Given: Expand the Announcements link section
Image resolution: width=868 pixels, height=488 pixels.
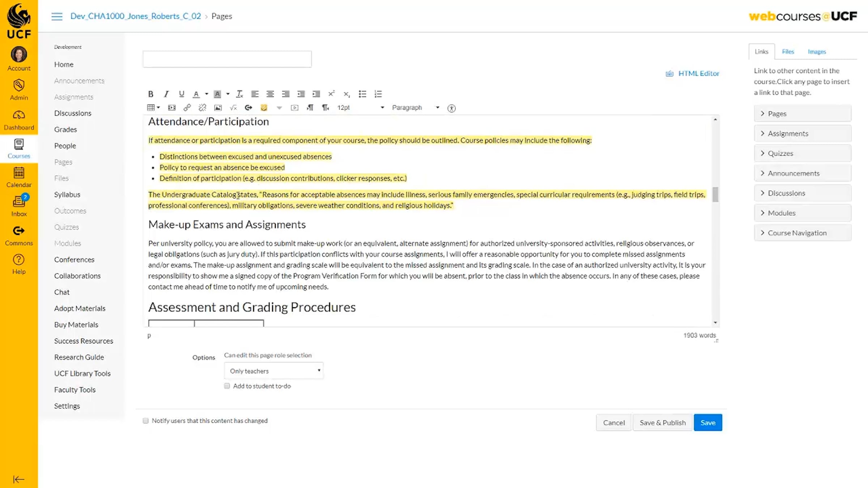Looking at the screenshot, I should 803,173.
